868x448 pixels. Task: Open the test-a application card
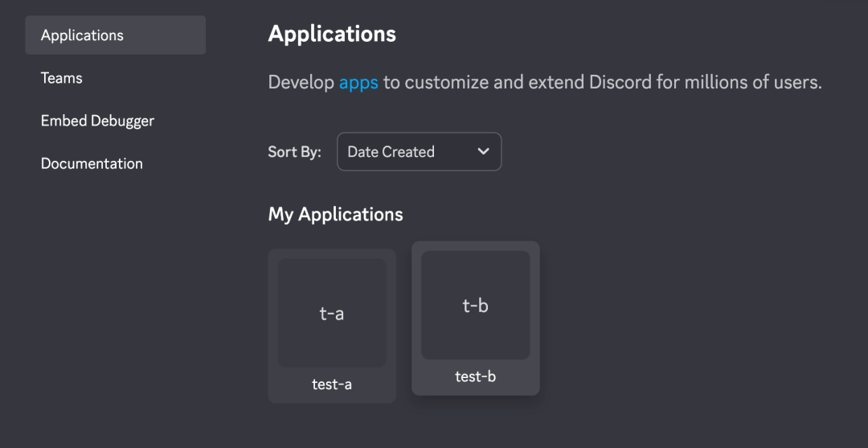[332, 326]
